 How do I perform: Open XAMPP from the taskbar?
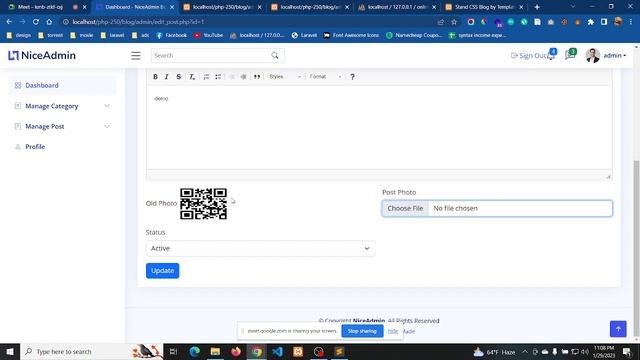click(298, 351)
